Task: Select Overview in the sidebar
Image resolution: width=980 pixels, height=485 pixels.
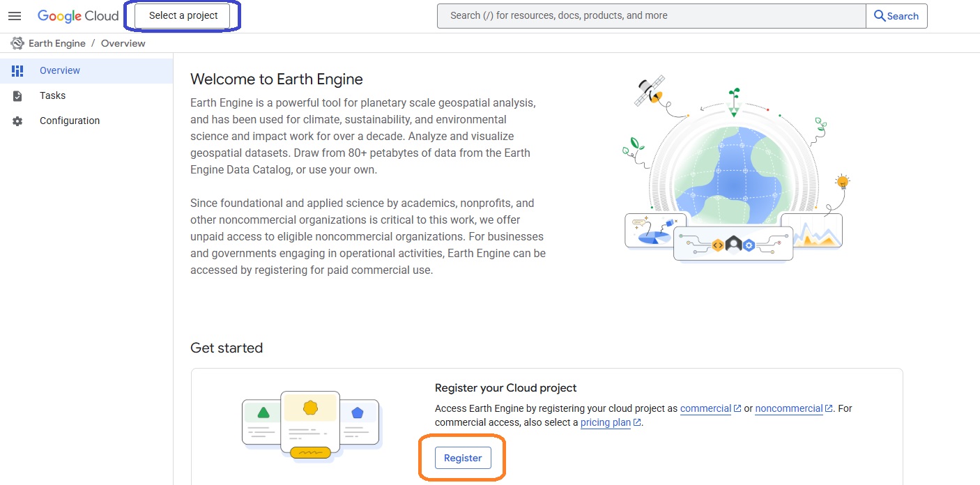Action: pos(86,70)
